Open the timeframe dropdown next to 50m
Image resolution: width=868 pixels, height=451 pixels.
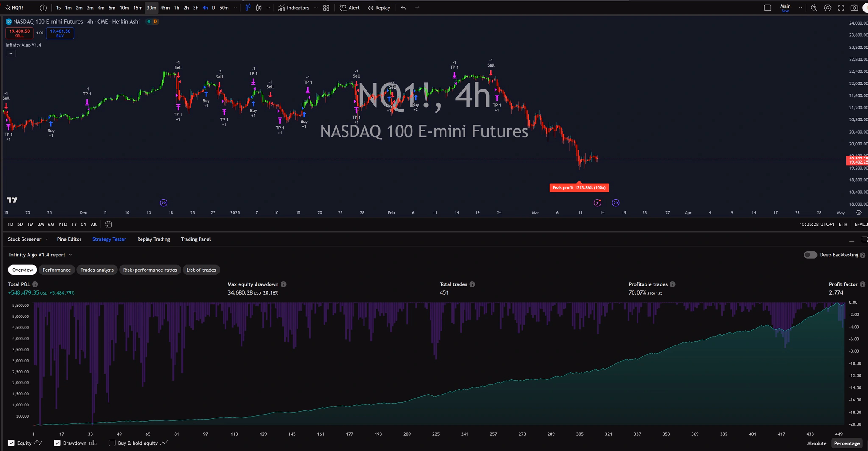236,8
